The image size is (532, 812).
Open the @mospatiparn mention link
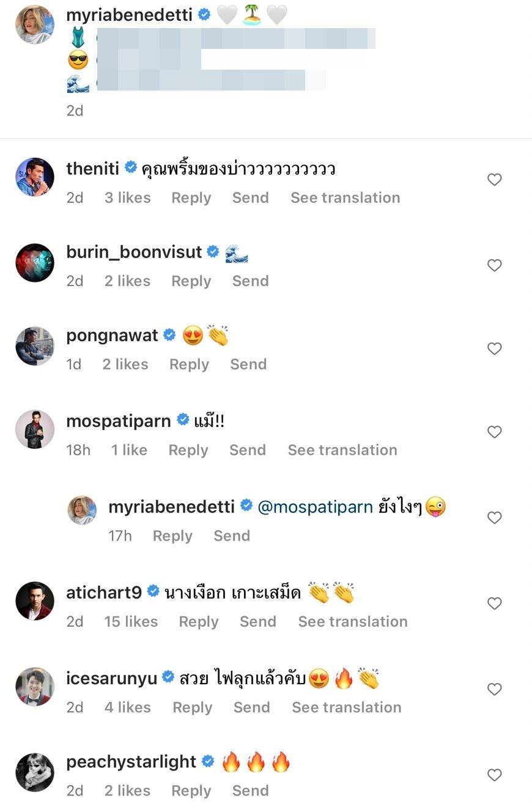[x=315, y=507]
